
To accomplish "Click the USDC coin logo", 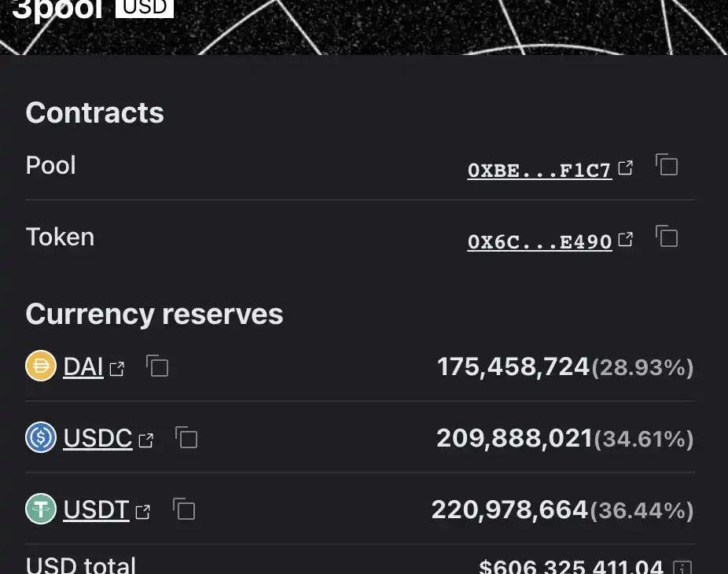I will coord(41,438).
